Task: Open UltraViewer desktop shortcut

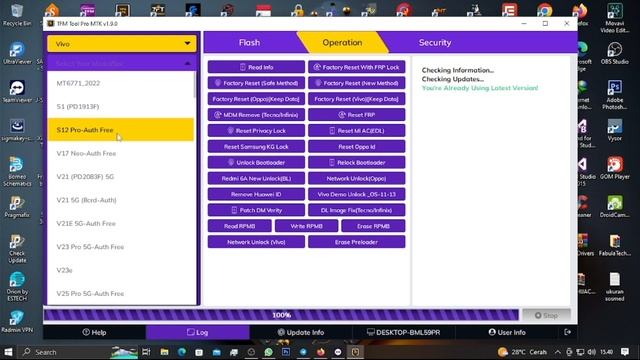Action: pos(17,53)
